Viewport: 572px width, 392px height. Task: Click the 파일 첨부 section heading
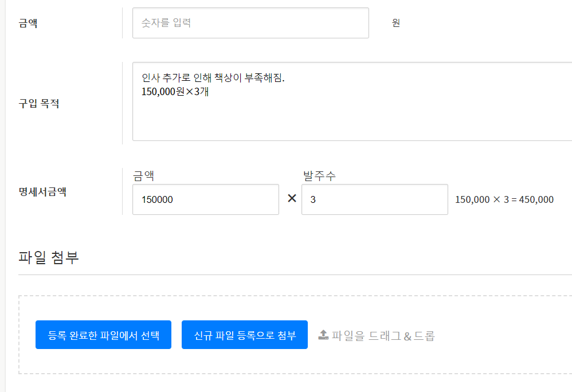tap(49, 258)
